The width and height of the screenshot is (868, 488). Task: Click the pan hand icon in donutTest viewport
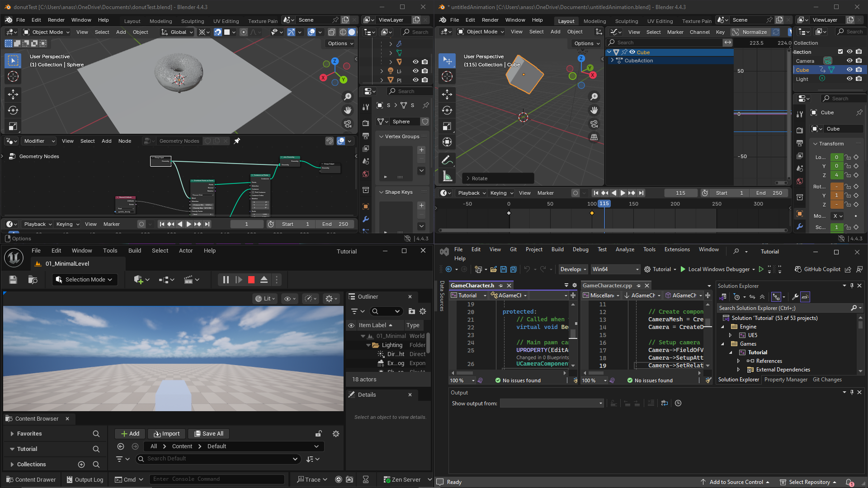348,110
